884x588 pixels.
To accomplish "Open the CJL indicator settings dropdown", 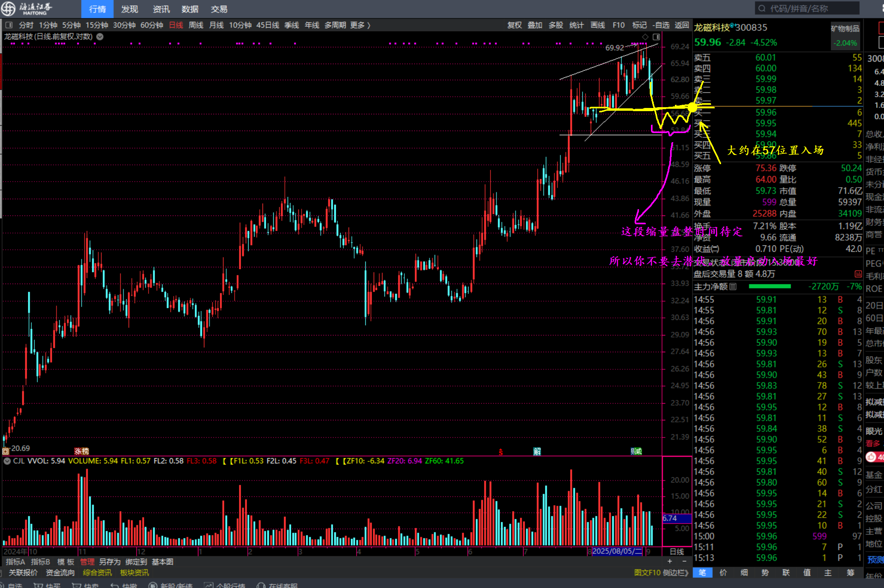I will (7, 461).
